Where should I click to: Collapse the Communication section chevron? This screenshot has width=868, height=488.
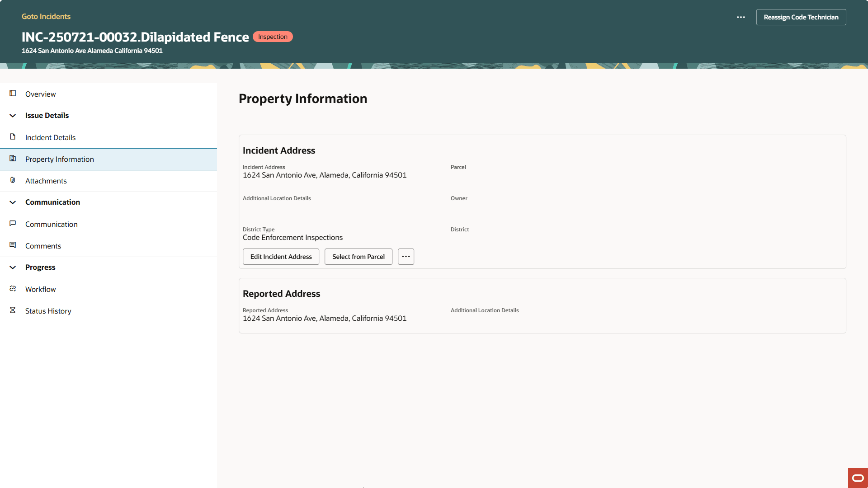[13, 202]
